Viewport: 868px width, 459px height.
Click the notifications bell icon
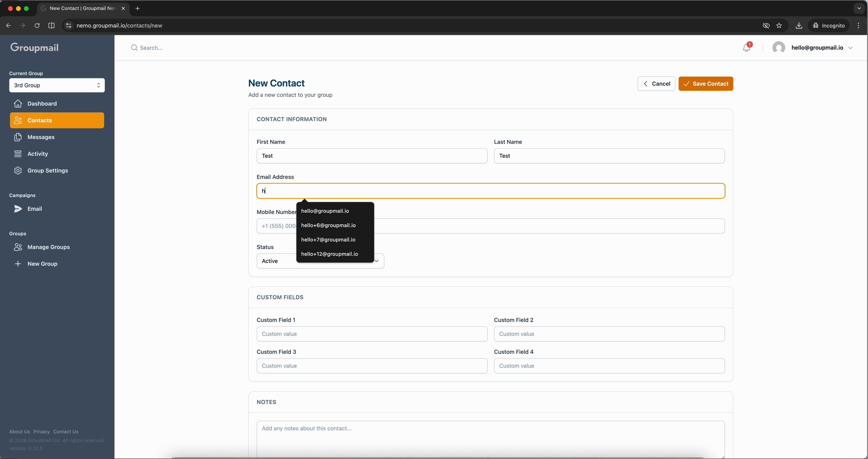point(746,48)
